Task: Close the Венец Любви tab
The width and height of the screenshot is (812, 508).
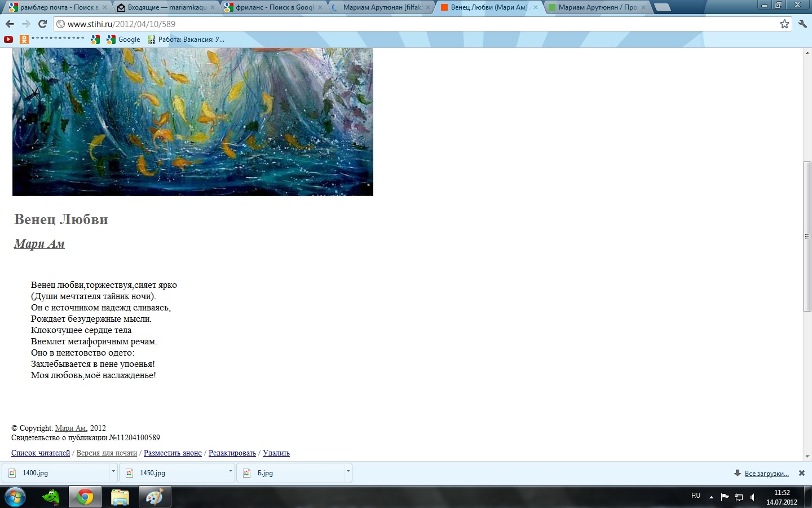Action: tap(536, 7)
